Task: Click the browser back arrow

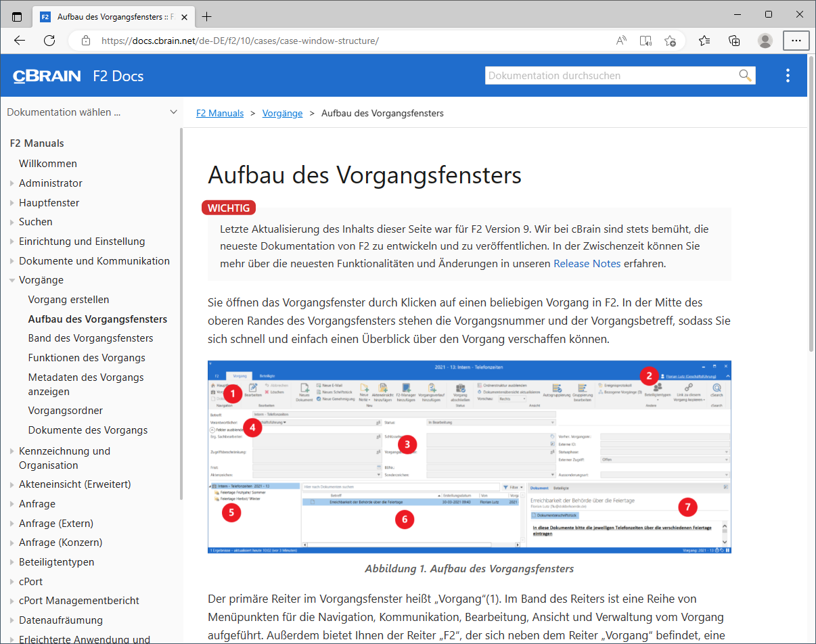Action: pyautogui.click(x=20, y=41)
